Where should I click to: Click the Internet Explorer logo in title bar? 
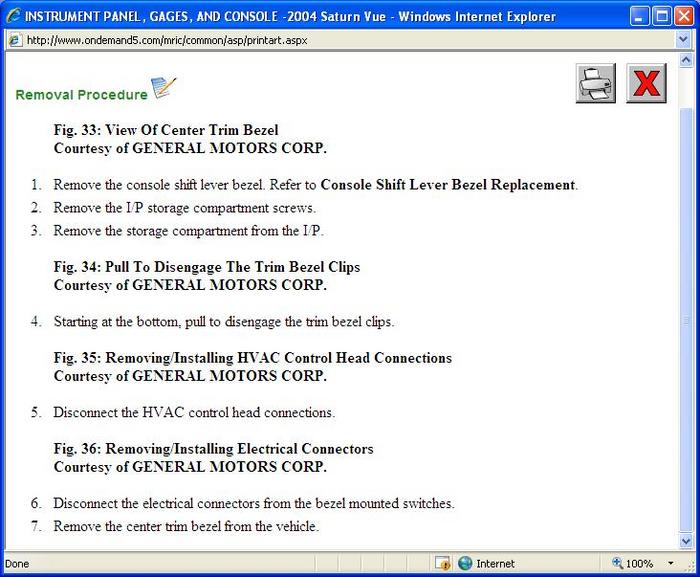coord(13,16)
